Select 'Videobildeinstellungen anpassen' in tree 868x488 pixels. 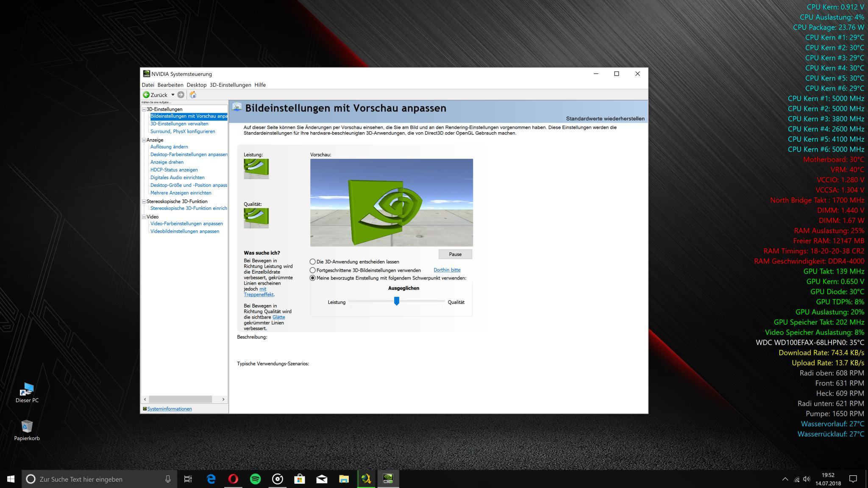pyautogui.click(x=185, y=231)
